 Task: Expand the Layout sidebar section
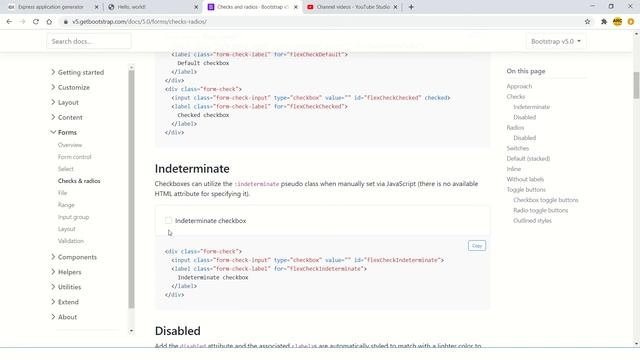pyautogui.click(x=65, y=102)
